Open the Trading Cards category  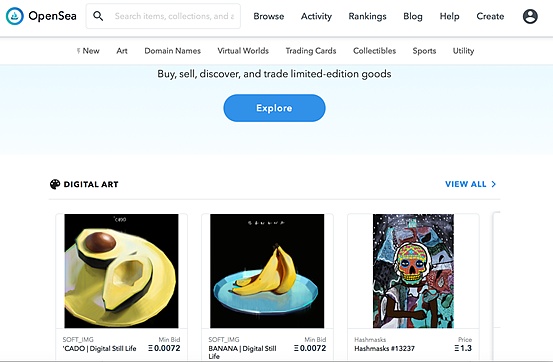(311, 51)
